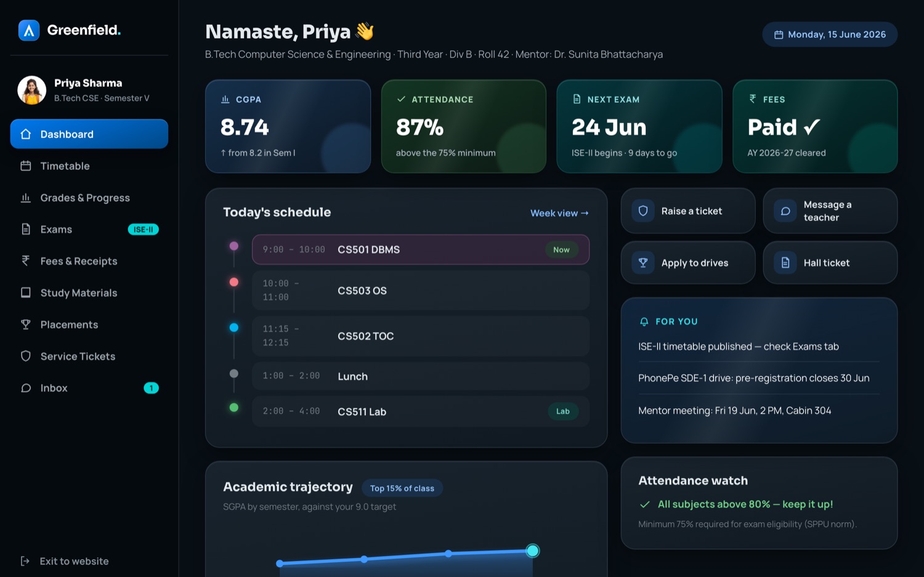
Task: Open Placements from the sidebar
Action: coord(89,325)
